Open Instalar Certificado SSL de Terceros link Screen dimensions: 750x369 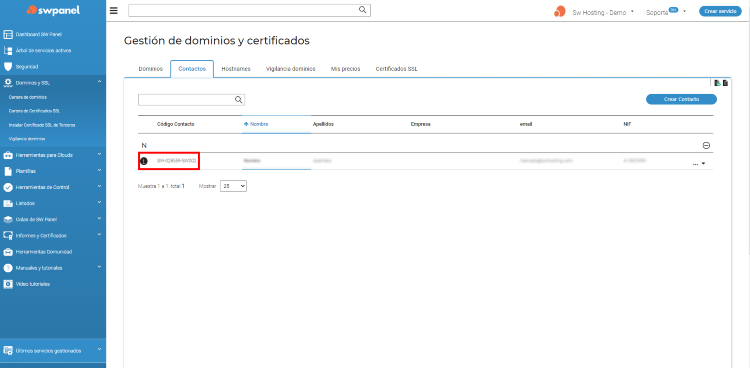pos(42,125)
